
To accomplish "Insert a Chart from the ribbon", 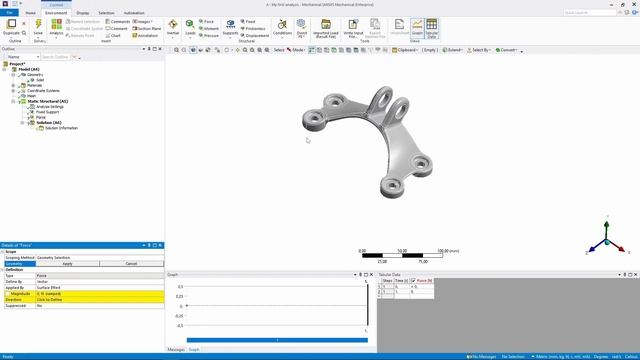I will (113, 36).
